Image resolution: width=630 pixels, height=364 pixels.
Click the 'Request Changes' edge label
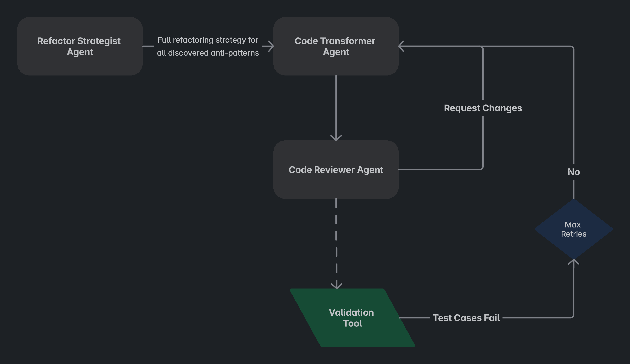(483, 108)
